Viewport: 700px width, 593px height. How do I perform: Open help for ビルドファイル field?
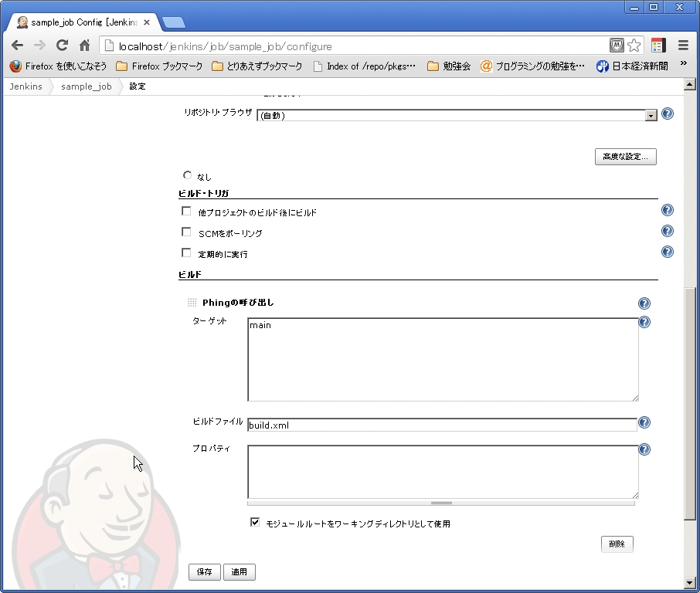[x=644, y=422]
